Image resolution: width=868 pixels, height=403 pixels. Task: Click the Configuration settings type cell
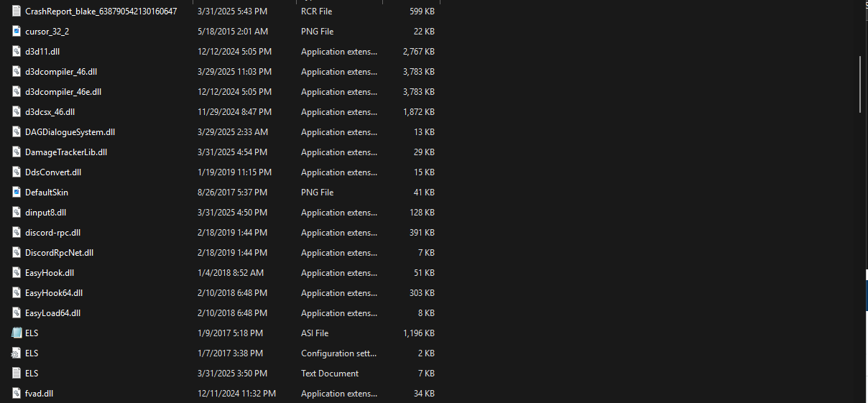[338, 353]
